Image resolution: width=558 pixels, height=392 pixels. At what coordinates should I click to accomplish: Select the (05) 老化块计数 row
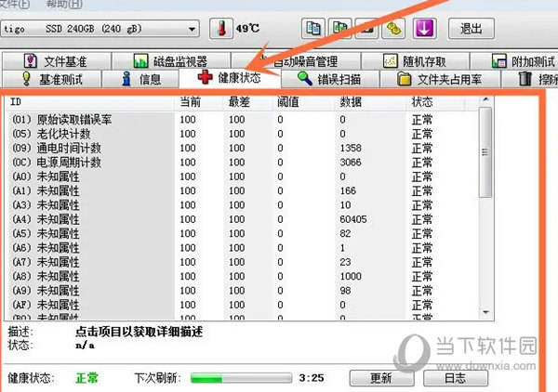point(242,134)
